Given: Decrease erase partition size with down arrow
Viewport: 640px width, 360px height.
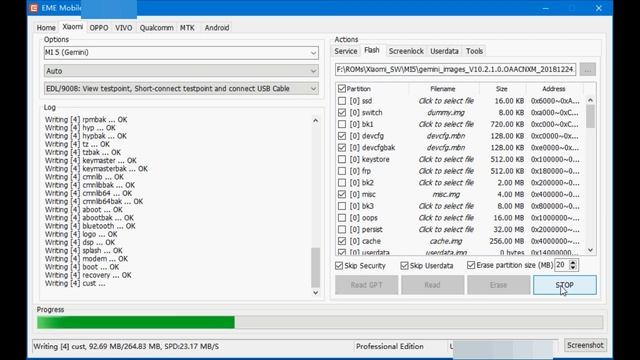Looking at the screenshot, I should [x=573, y=268].
